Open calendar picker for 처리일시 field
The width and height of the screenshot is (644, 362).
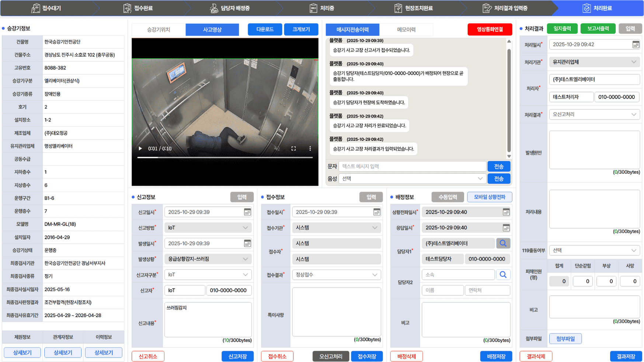tap(636, 45)
